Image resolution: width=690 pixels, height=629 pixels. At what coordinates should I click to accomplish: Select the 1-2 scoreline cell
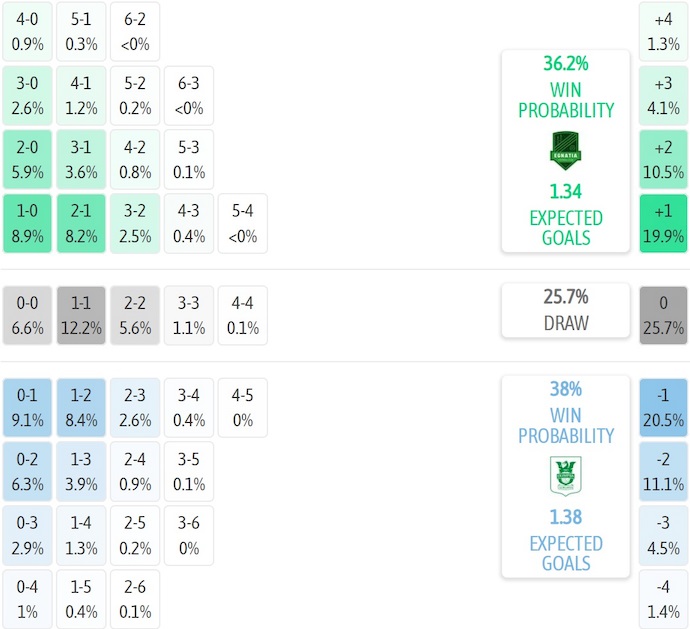pos(81,407)
